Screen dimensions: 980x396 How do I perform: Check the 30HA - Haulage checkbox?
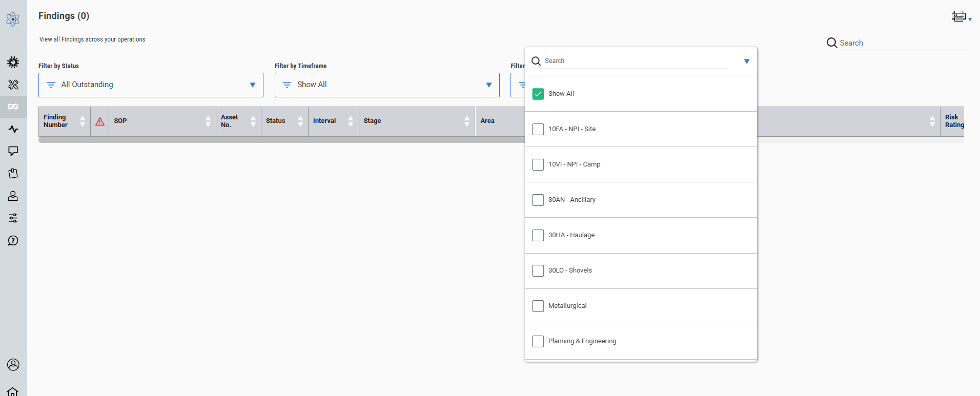click(538, 235)
